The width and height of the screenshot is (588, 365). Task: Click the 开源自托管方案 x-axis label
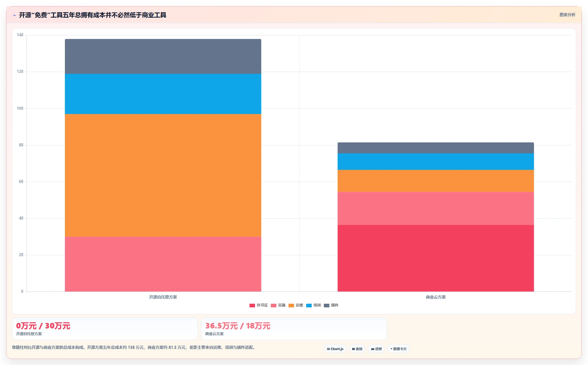tap(163, 297)
